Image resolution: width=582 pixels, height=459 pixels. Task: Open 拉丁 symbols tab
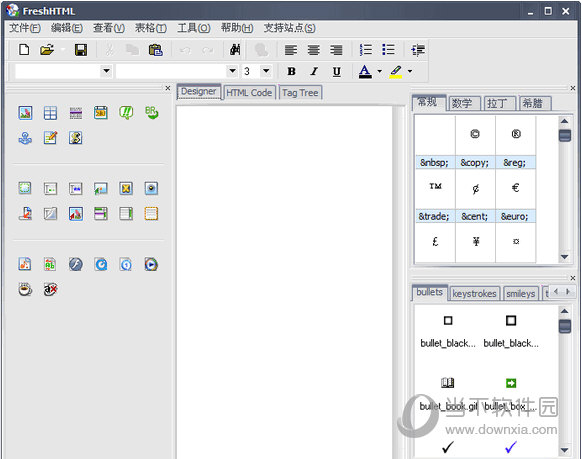(x=500, y=103)
